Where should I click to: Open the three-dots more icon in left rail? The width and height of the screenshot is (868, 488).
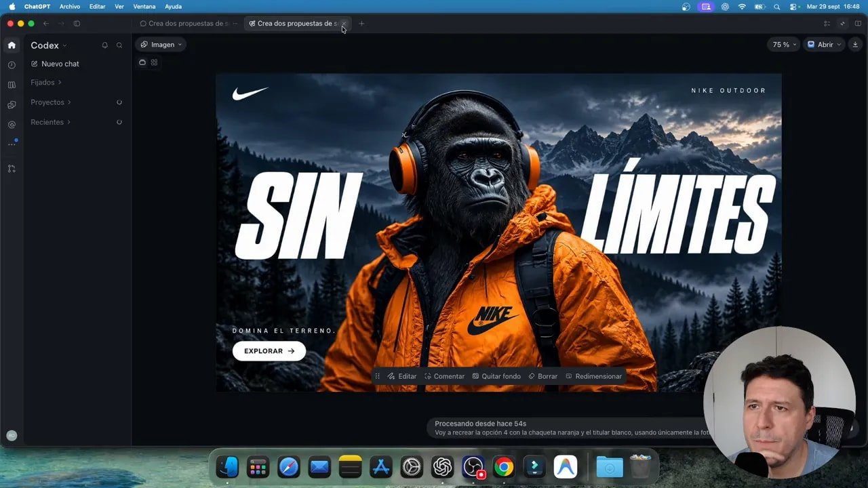click(x=12, y=144)
